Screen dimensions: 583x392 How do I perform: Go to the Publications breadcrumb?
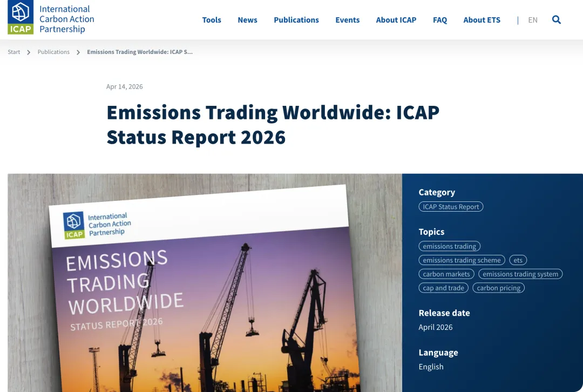[53, 52]
